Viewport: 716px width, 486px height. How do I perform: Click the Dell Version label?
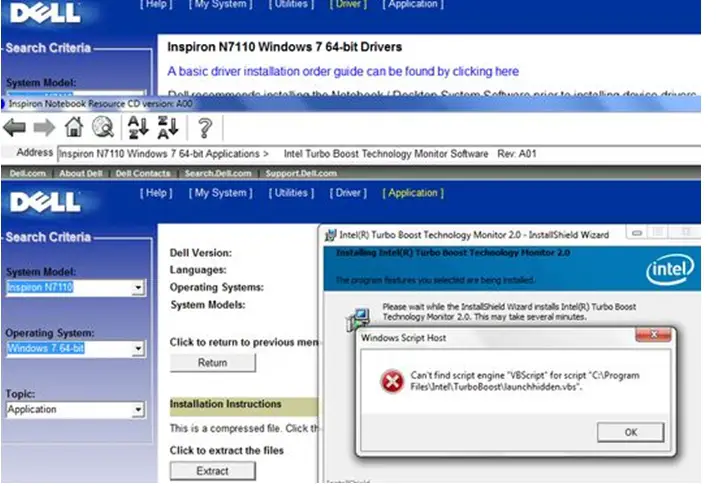pos(200,253)
